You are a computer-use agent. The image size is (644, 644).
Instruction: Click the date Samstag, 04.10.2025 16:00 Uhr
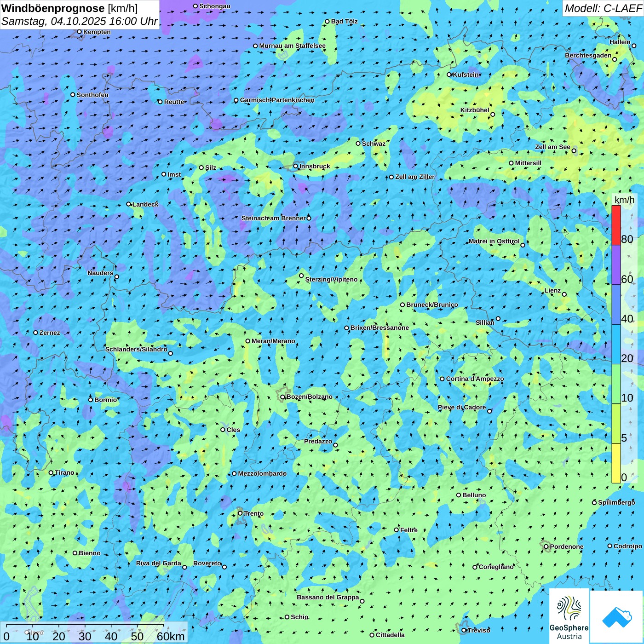[x=80, y=21]
